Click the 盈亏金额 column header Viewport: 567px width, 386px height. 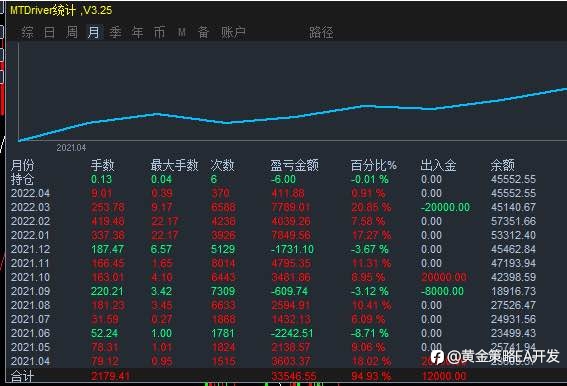(294, 165)
